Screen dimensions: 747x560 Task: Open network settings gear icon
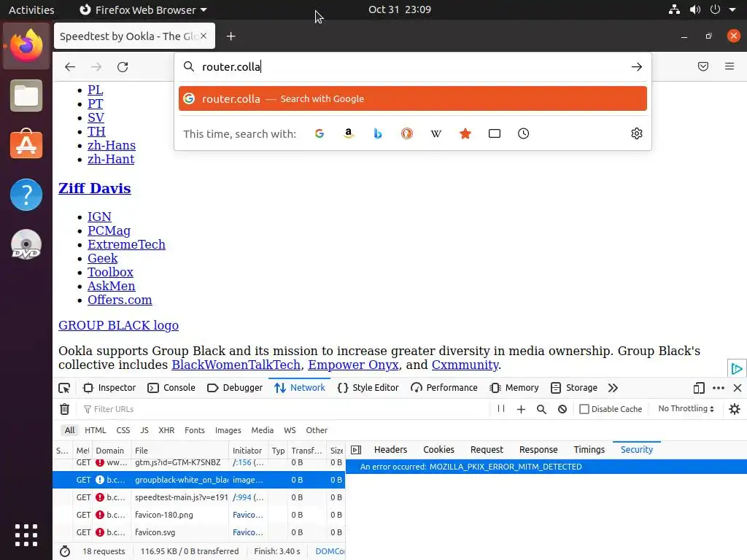click(735, 409)
